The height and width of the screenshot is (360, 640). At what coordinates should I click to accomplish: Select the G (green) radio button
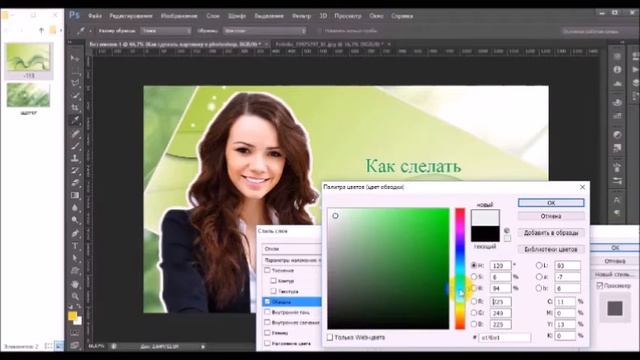(x=474, y=313)
